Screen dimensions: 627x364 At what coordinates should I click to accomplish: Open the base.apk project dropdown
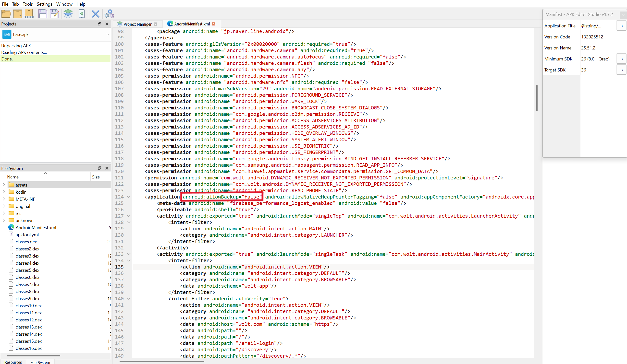click(108, 35)
